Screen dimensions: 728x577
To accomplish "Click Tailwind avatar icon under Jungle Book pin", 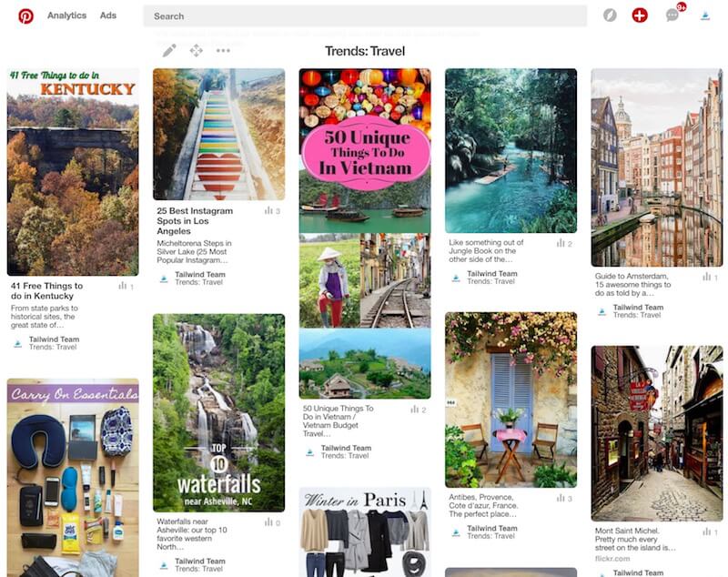I will click(456, 278).
